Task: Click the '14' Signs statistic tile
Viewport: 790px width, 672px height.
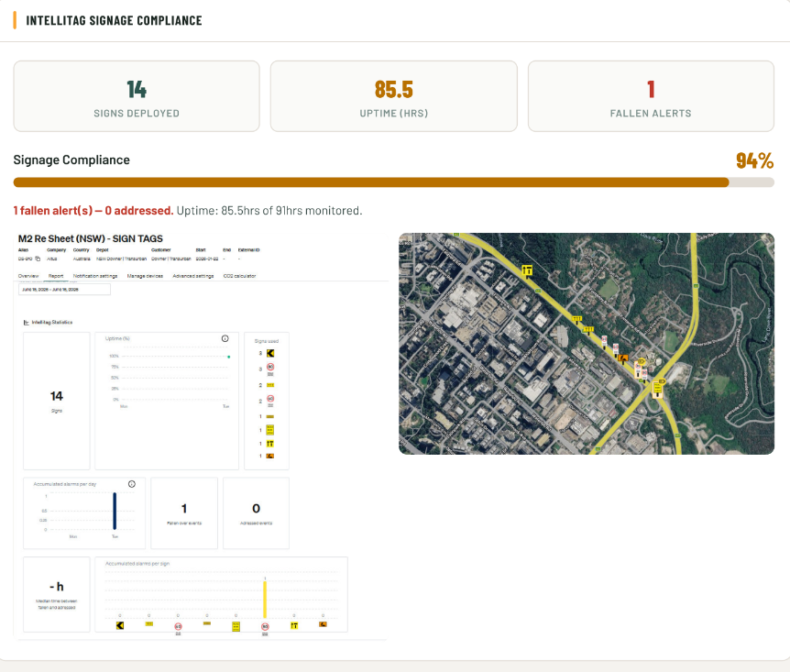Action: pos(57,401)
